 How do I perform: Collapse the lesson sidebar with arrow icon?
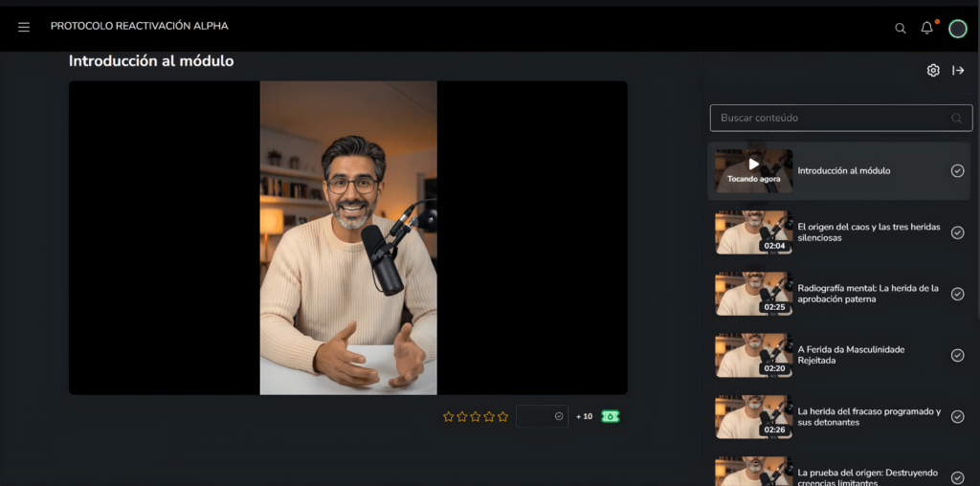coord(958,71)
